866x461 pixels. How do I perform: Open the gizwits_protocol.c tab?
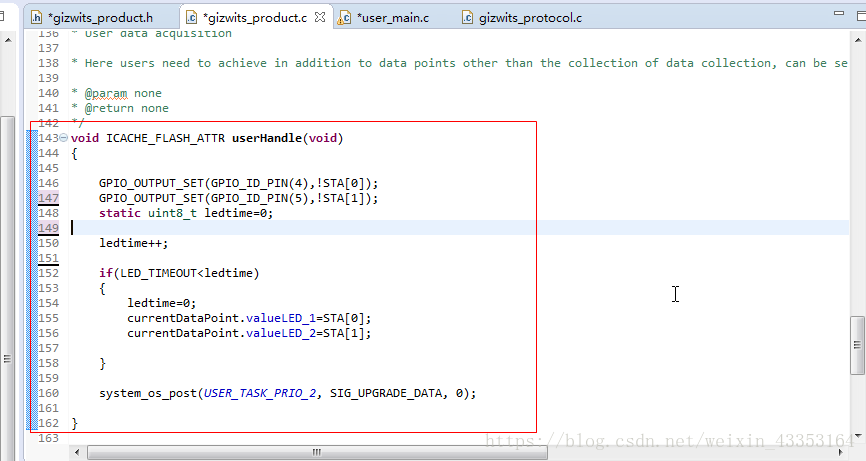(530, 18)
